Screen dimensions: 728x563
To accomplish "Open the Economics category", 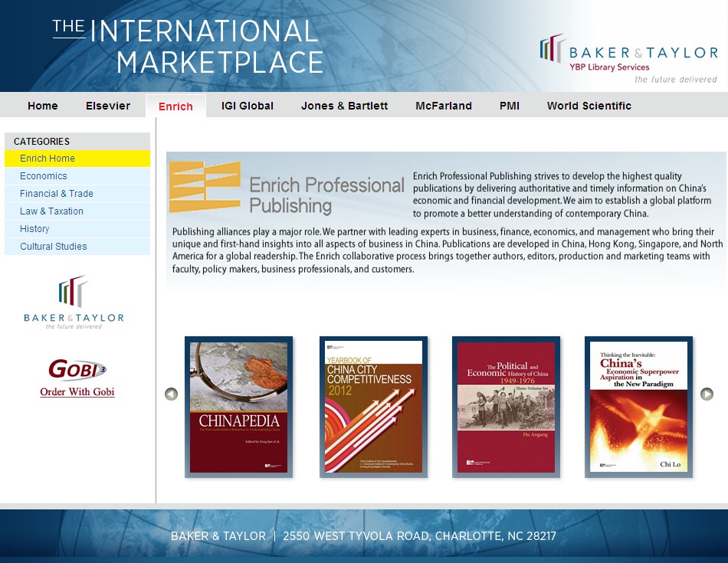I will [x=77, y=176].
